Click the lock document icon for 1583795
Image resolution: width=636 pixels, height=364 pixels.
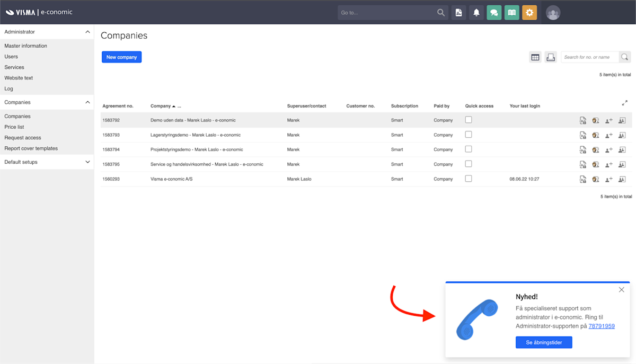583,164
